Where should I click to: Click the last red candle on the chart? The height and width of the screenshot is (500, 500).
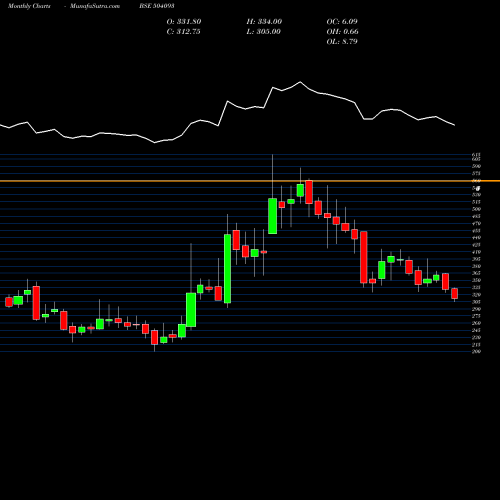pyautogui.click(x=454, y=294)
